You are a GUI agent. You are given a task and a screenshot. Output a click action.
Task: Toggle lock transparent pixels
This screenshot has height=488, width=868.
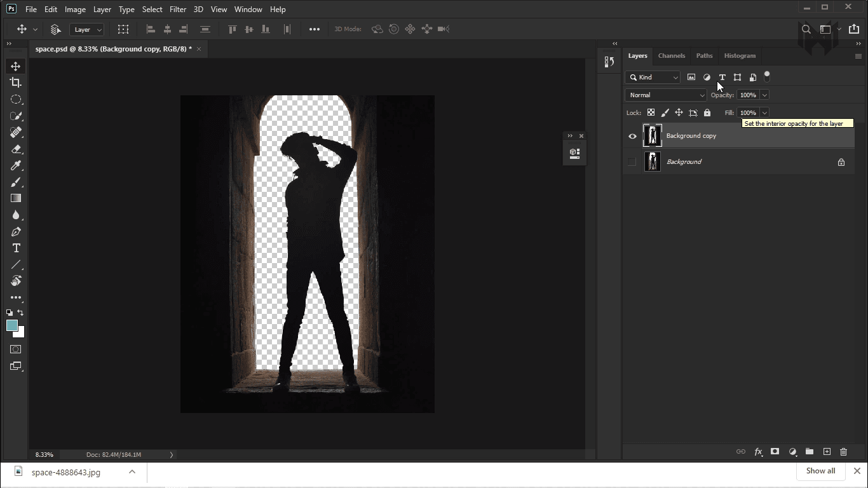point(651,112)
